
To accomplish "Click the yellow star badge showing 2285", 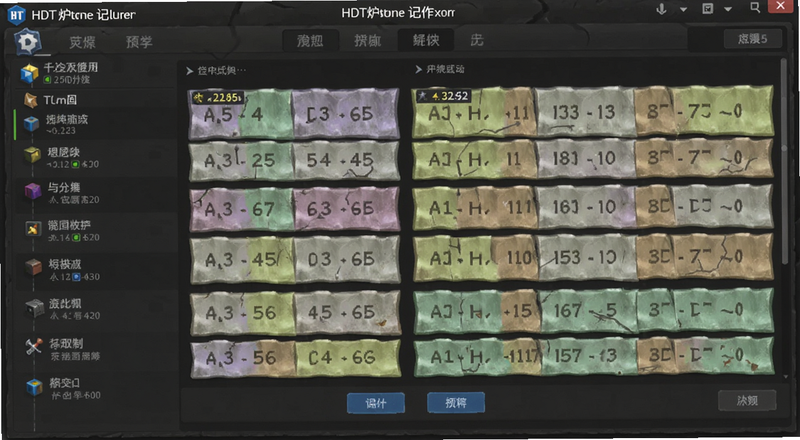I will (x=218, y=97).
